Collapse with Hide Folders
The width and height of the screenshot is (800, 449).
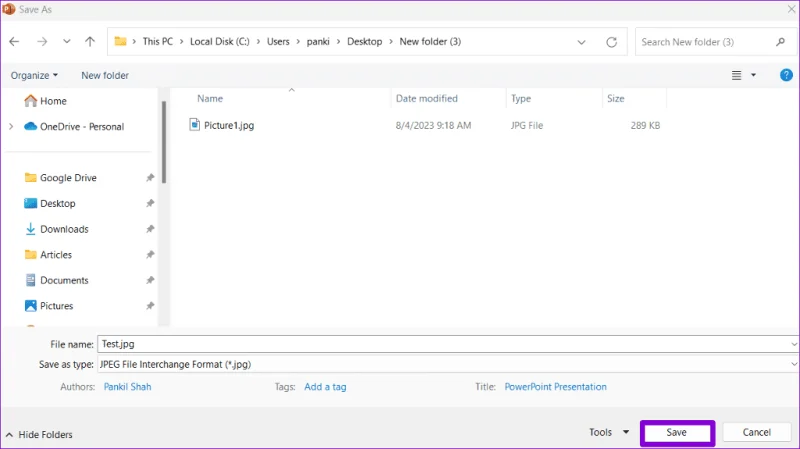(39, 435)
